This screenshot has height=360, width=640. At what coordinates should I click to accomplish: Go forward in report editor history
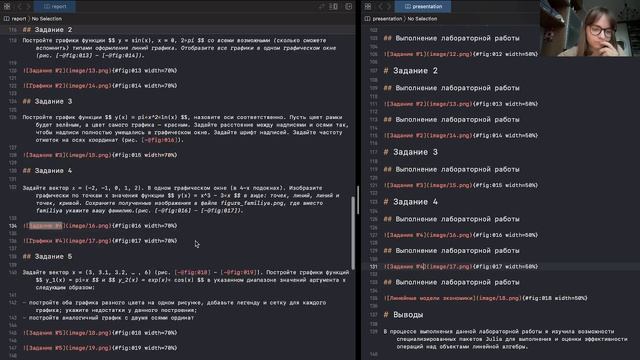coord(28,6)
